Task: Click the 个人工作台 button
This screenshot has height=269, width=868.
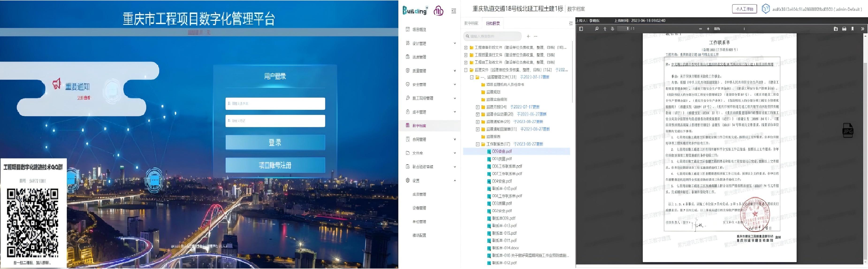Action: click(744, 9)
